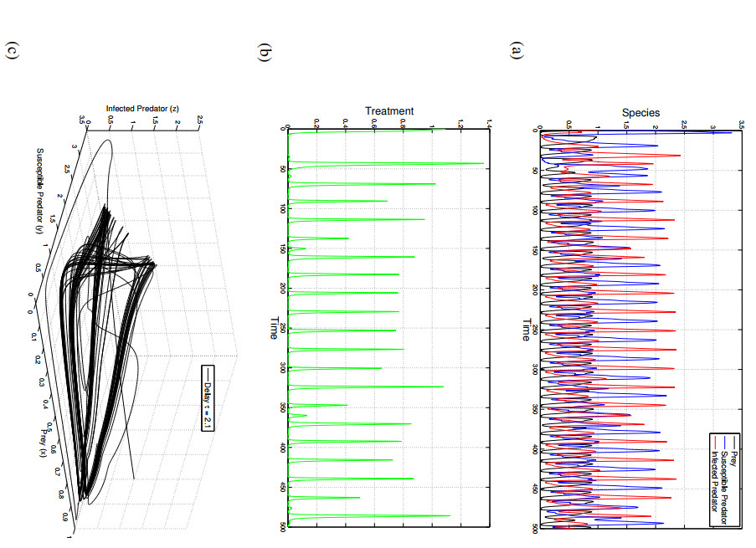Click the 3.5 tick on Species axis
Viewport: 756px width, 548px height.
pos(712,128)
